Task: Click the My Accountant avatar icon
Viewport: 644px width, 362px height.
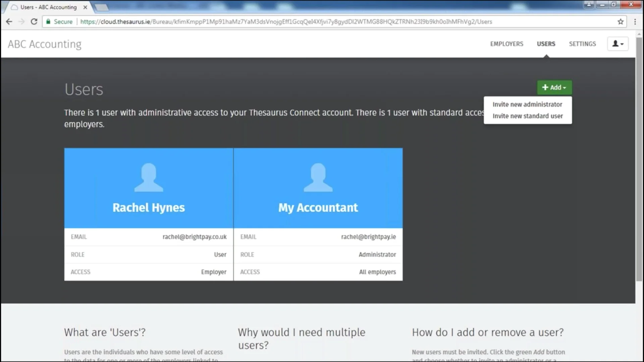Action: click(318, 177)
